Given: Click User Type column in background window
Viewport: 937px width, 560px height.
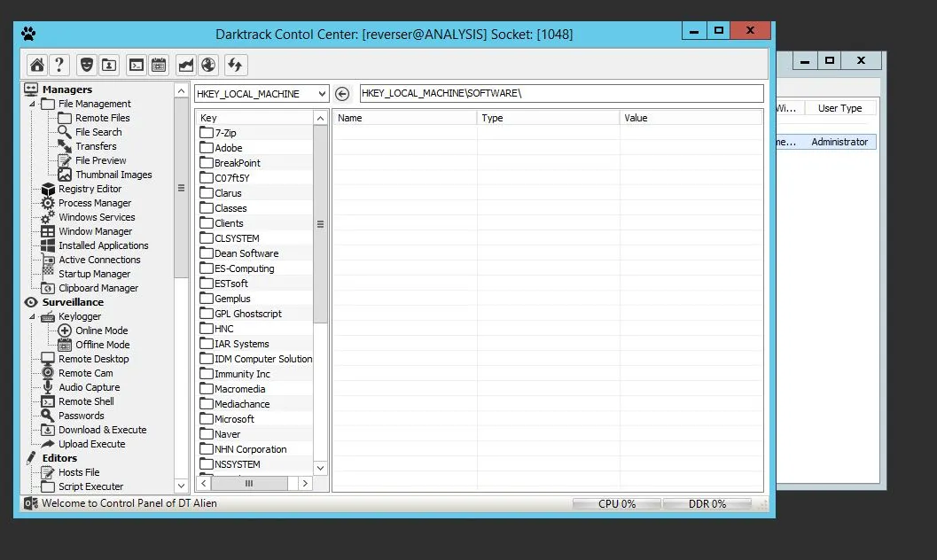Looking at the screenshot, I should tap(839, 108).
